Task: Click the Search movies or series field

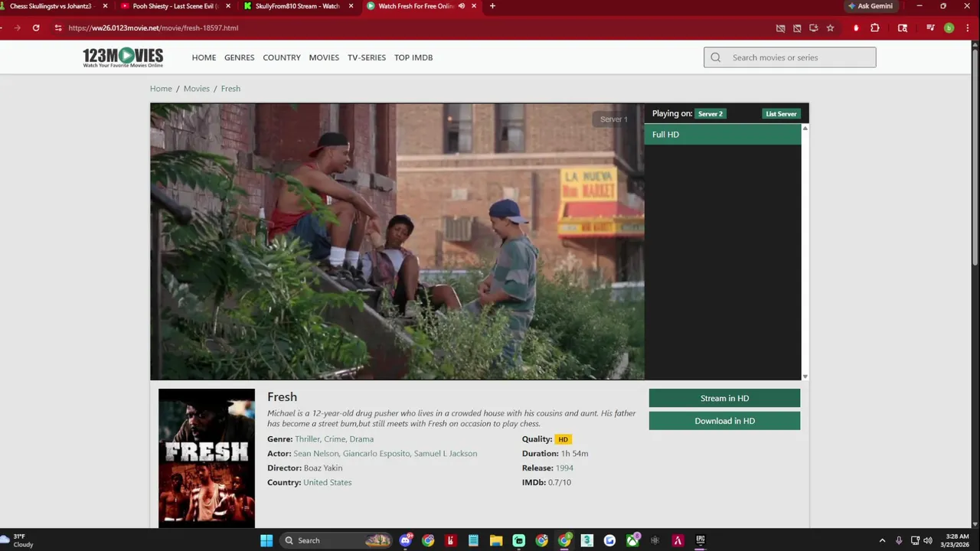Action: click(790, 57)
